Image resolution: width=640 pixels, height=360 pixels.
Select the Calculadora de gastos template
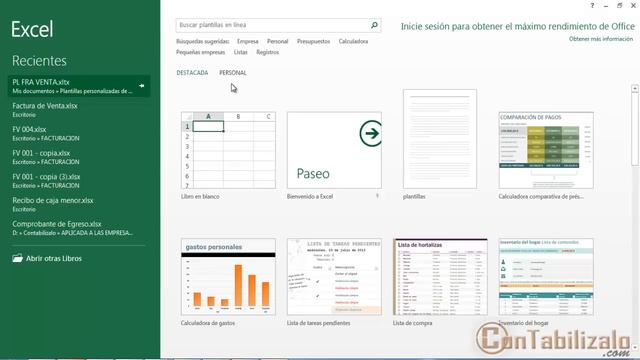point(229,277)
